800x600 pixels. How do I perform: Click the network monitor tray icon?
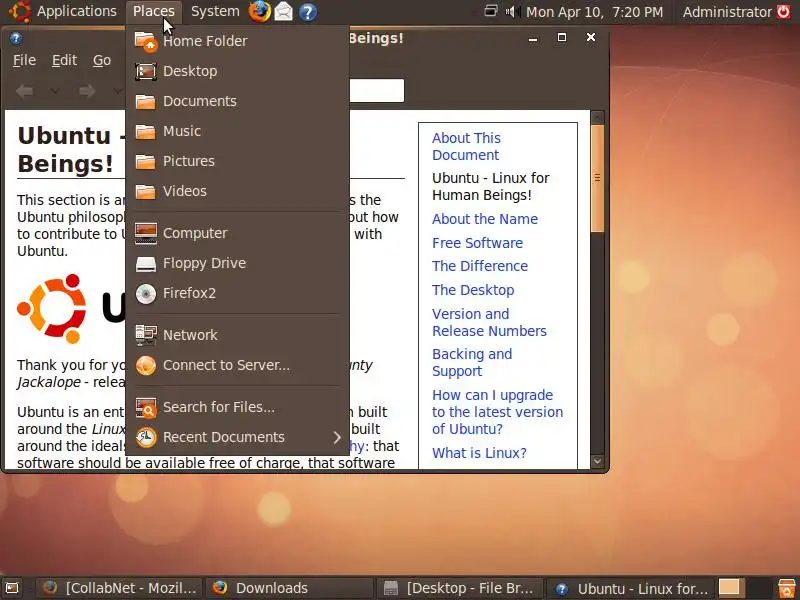[x=491, y=11]
